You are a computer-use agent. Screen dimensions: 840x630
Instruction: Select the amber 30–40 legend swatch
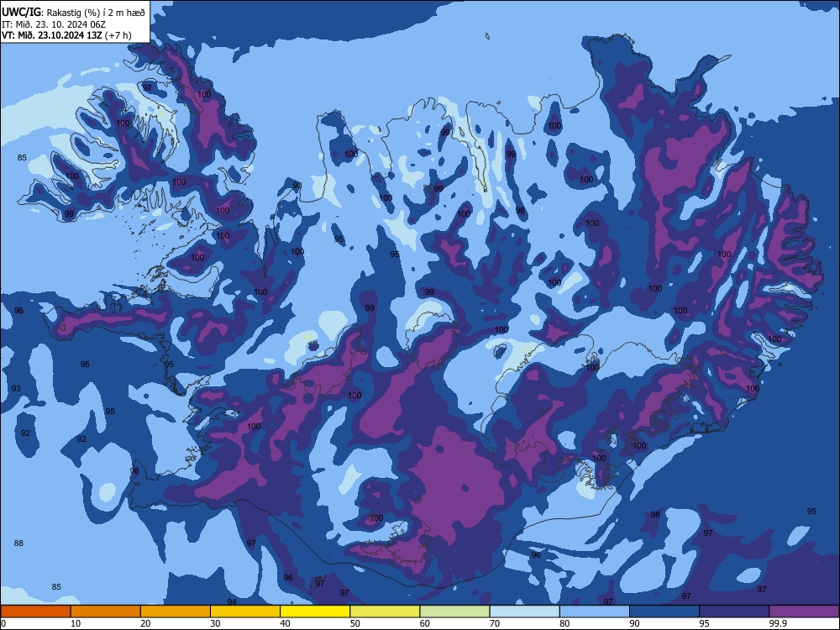coord(245,612)
